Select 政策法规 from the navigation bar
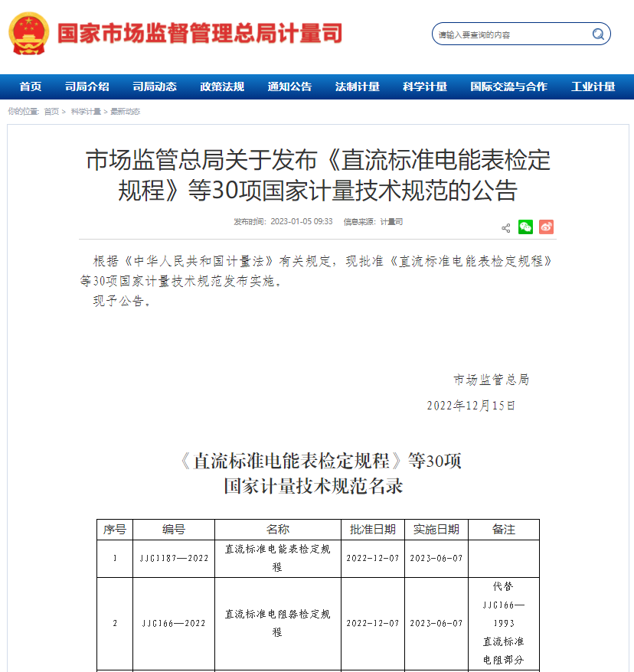Image resolution: width=634 pixels, height=672 pixels. [222, 86]
